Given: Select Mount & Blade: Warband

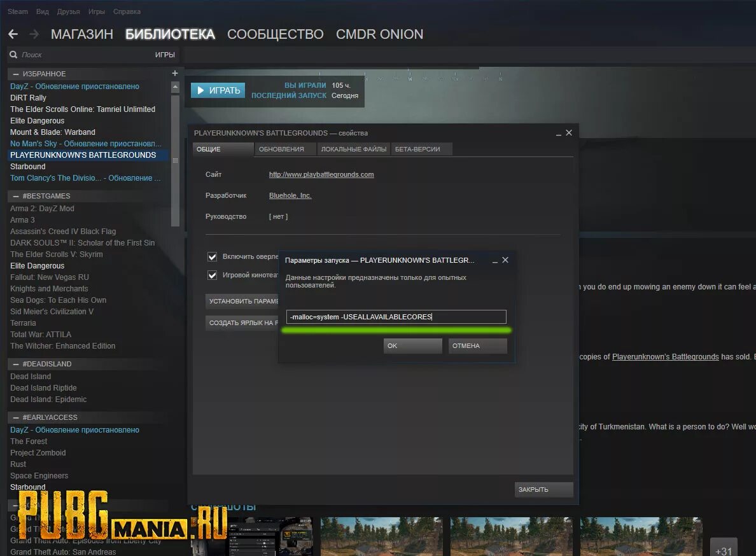Looking at the screenshot, I should tap(53, 132).
